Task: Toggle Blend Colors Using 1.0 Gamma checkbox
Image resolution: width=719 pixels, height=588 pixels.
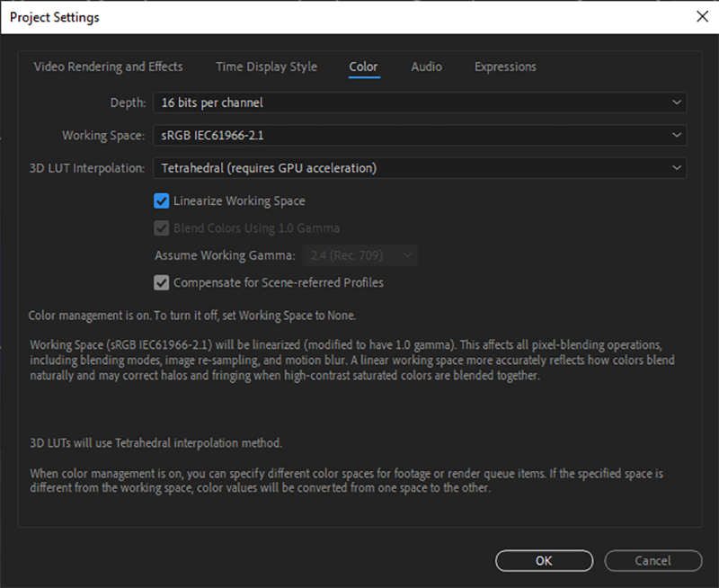Action: coord(162,228)
